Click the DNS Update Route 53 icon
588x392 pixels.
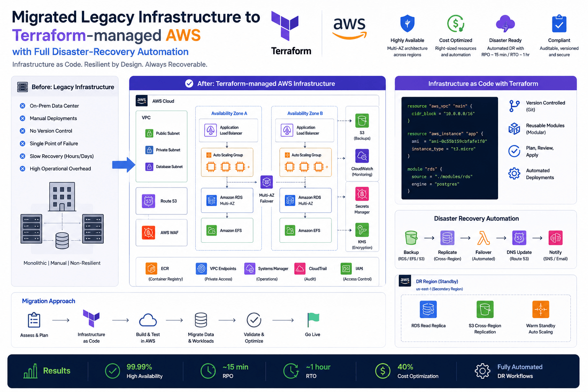[519, 238]
